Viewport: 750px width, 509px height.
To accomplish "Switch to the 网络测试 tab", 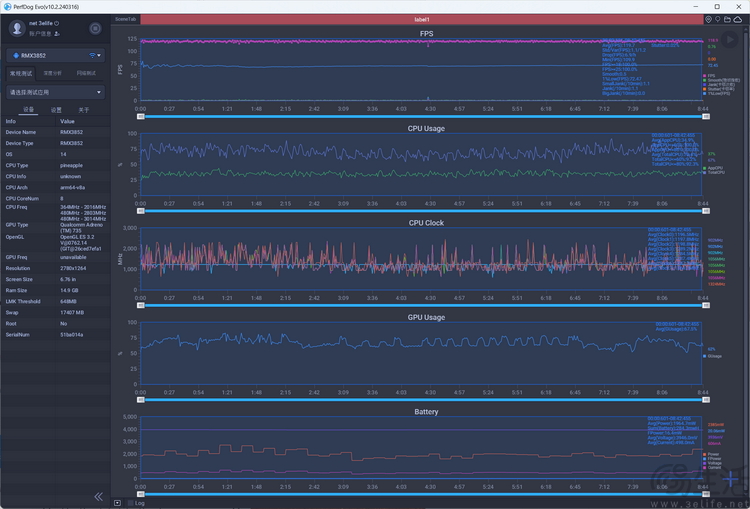I will coord(86,73).
